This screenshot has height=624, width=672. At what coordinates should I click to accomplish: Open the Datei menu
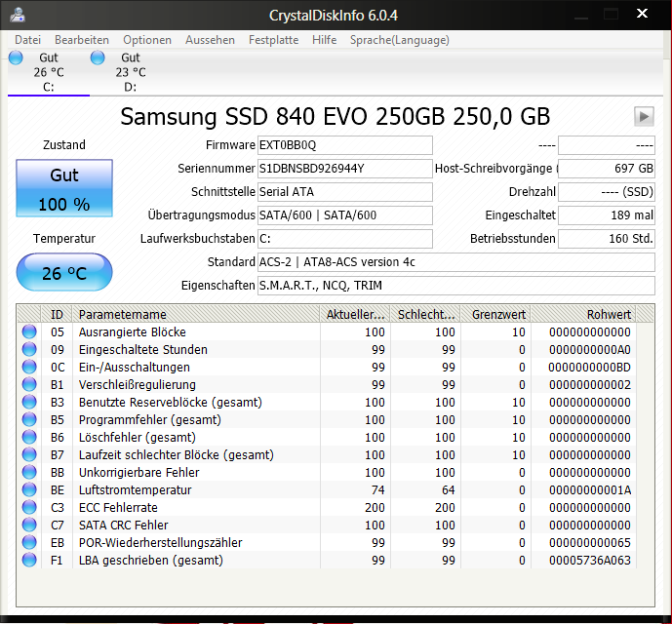28,40
